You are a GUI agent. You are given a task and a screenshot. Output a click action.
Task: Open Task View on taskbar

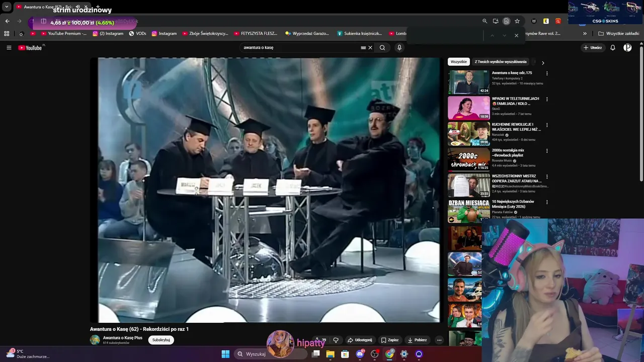point(315,354)
